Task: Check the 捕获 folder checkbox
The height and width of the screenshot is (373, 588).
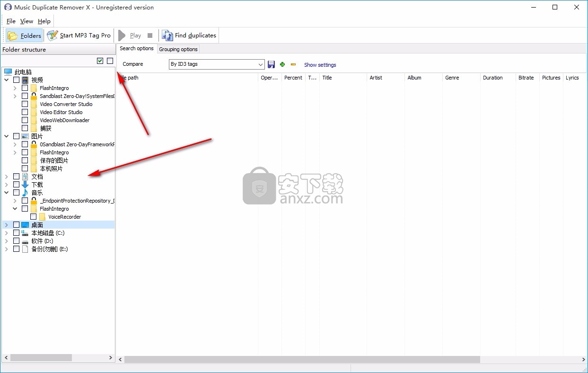Action: pyautogui.click(x=25, y=128)
